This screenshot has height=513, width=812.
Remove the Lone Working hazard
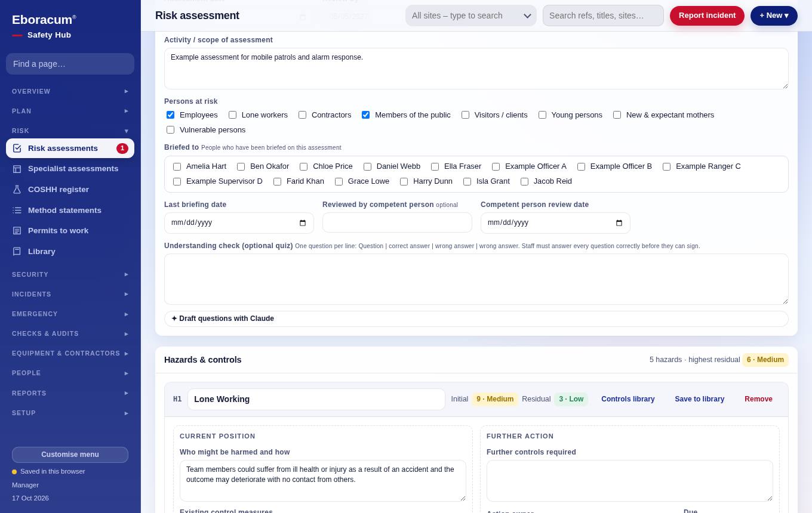[x=758, y=399]
